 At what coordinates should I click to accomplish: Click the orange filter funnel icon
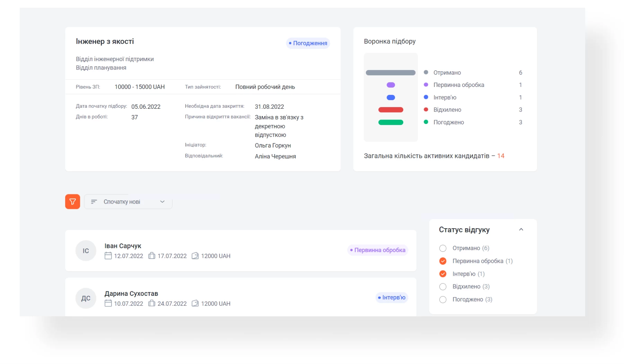[72, 202]
